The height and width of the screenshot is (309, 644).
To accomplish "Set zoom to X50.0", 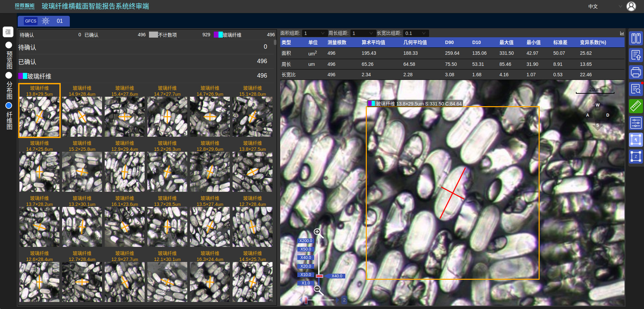I will pyautogui.click(x=306, y=249).
